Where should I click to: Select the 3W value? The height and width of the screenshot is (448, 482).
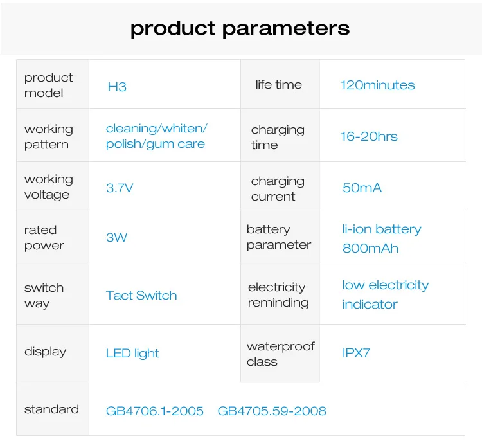(x=116, y=237)
